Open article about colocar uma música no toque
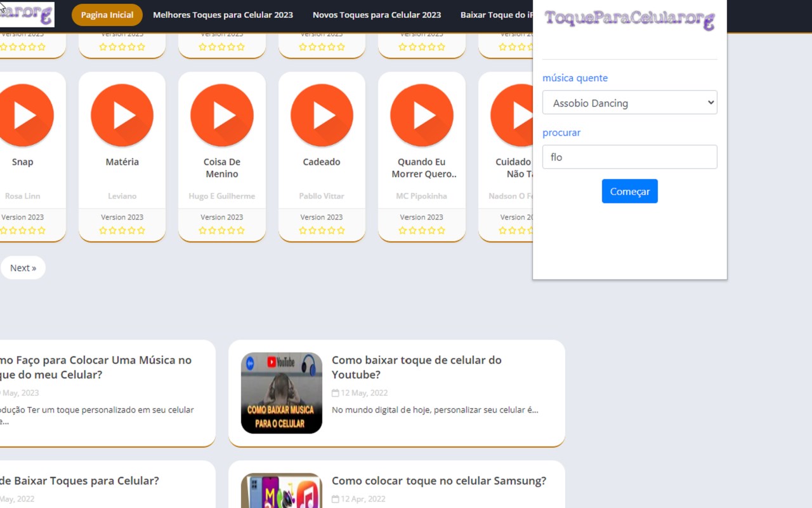Image resolution: width=812 pixels, height=508 pixels. (x=96, y=367)
